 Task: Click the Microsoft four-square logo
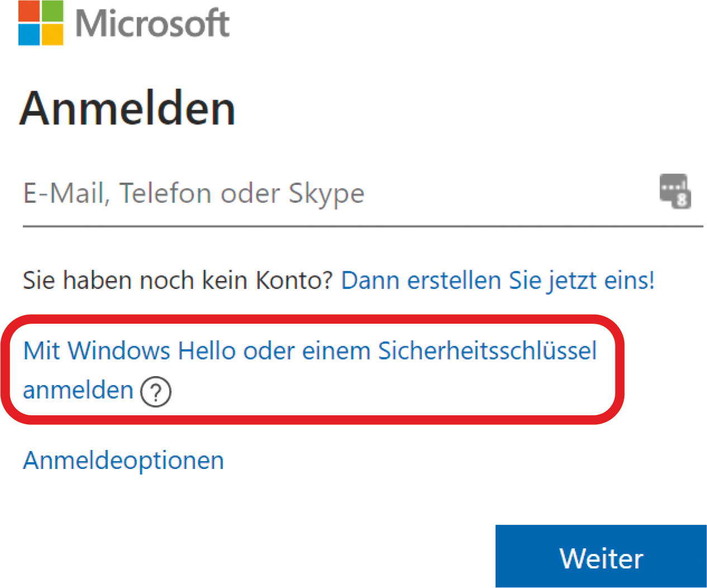(x=41, y=23)
